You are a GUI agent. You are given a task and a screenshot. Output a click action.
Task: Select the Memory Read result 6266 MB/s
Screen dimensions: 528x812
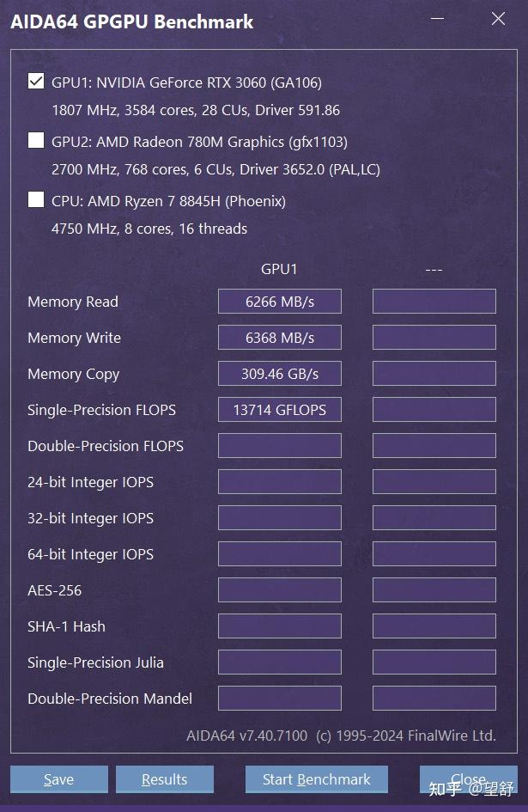tap(280, 302)
